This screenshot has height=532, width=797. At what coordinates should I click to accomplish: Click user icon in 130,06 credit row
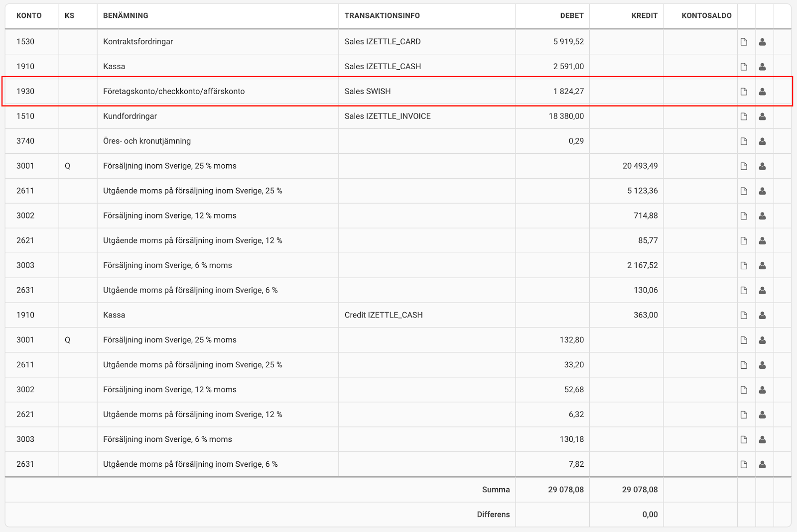click(x=762, y=291)
